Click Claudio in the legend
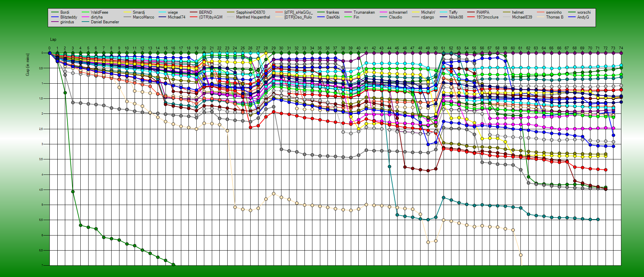644x277 pixels. coord(395,17)
